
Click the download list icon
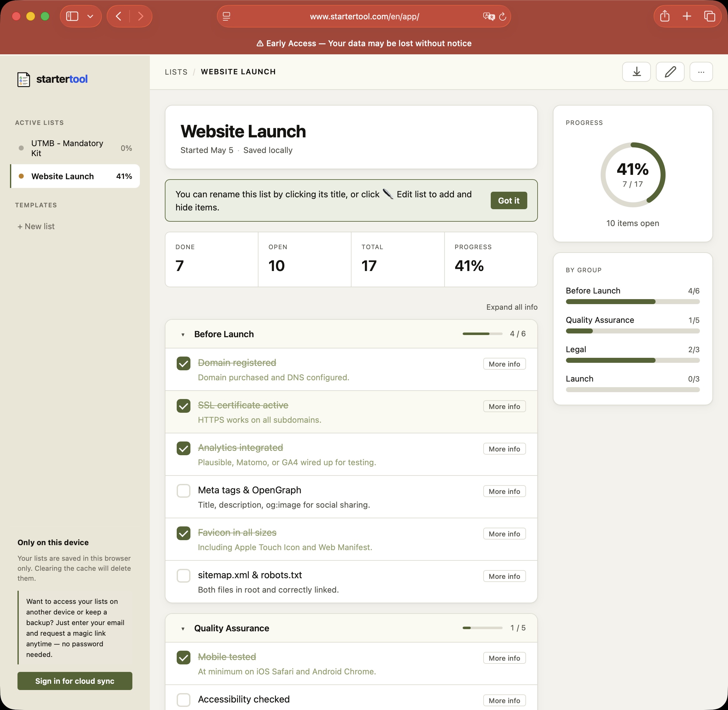(x=636, y=71)
